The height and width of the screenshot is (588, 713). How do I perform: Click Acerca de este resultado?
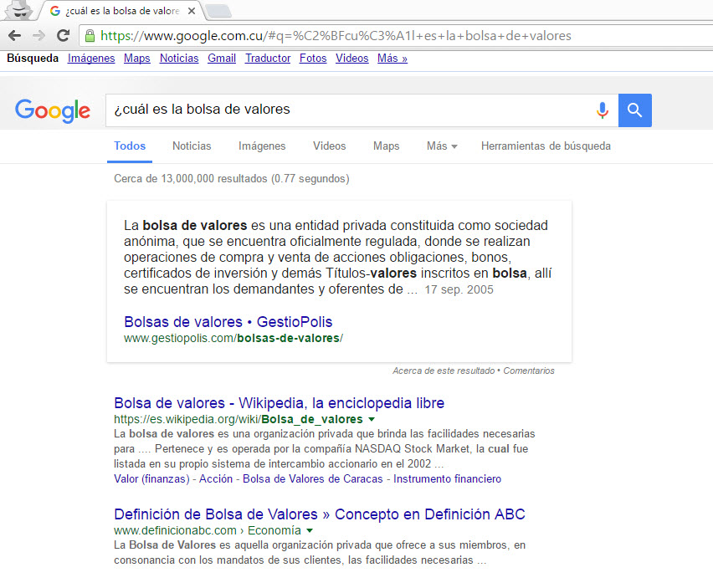[x=444, y=371]
